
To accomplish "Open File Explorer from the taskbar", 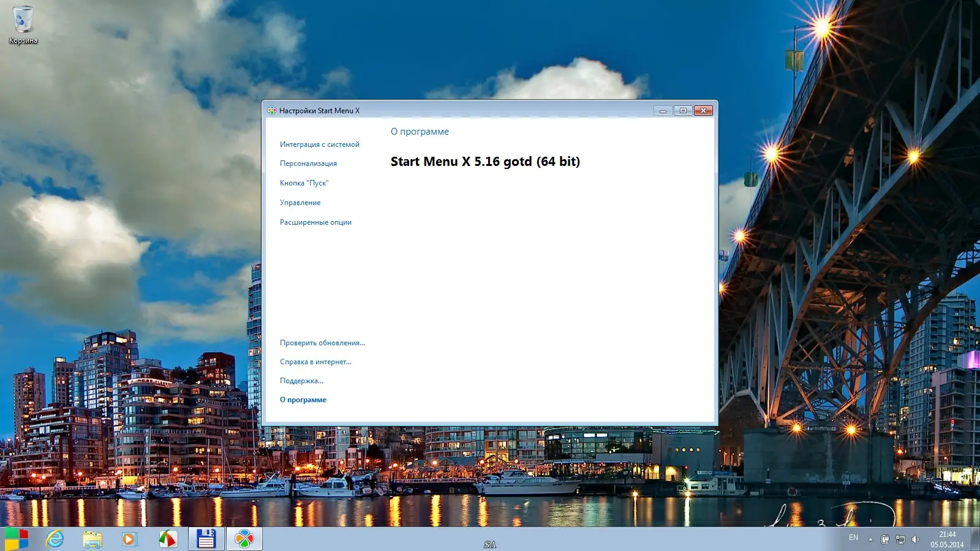I will (x=92, y=539).
